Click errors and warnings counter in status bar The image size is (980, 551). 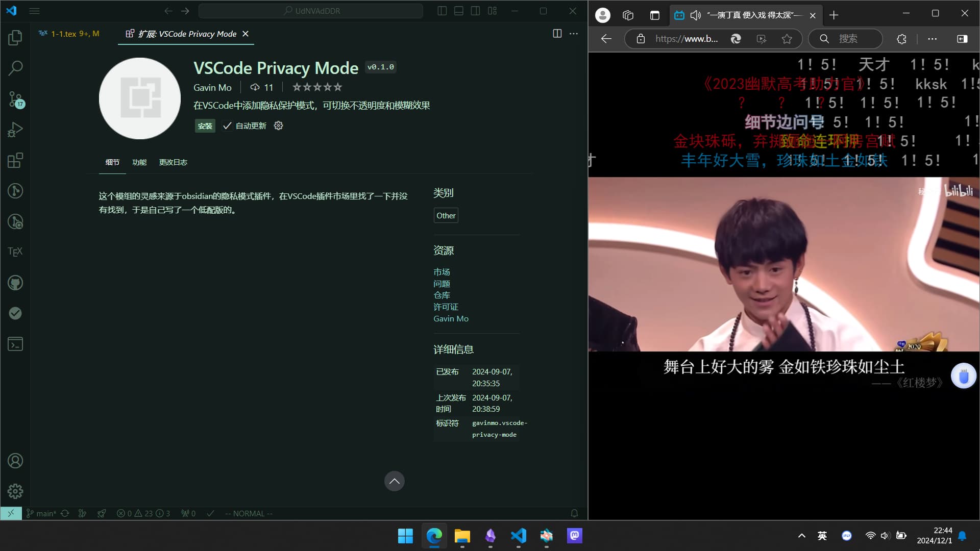143,513
